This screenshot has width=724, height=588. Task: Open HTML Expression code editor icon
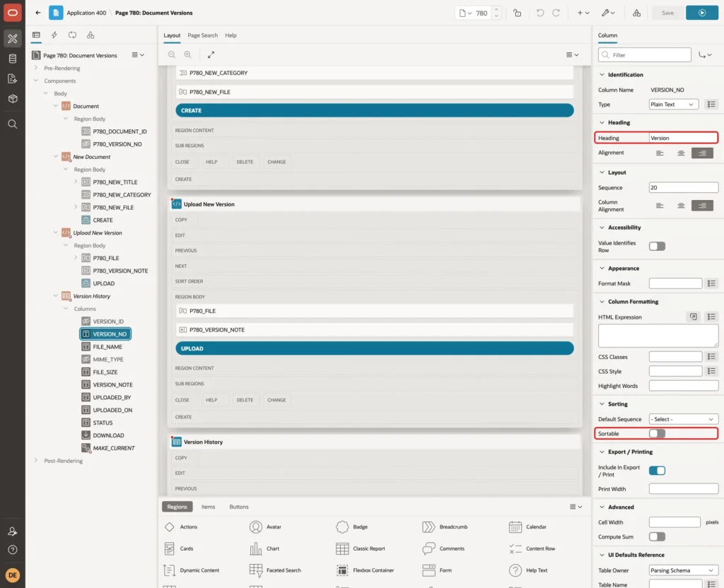click(x=693, y=317)
